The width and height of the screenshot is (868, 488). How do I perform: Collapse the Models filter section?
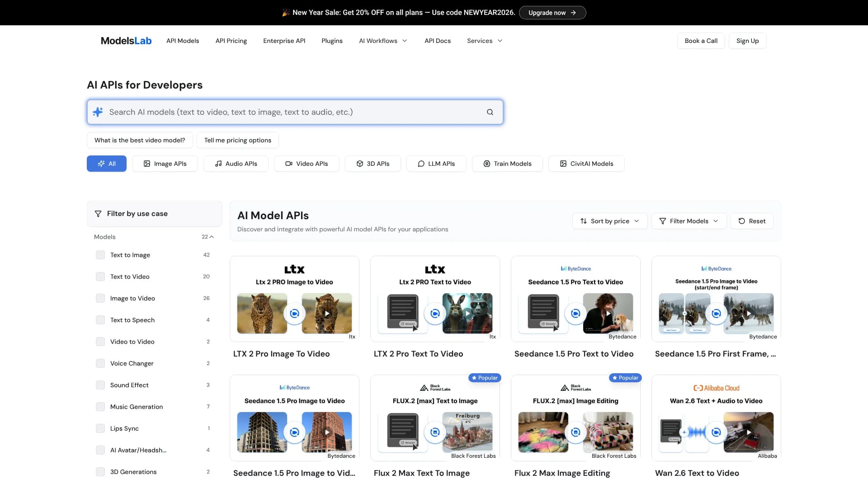pos(211,237)
